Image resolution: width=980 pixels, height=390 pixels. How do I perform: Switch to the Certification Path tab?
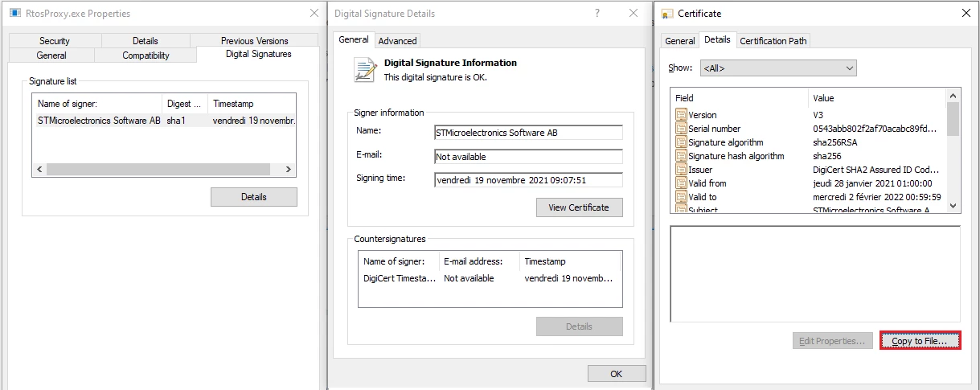(773, 41)
